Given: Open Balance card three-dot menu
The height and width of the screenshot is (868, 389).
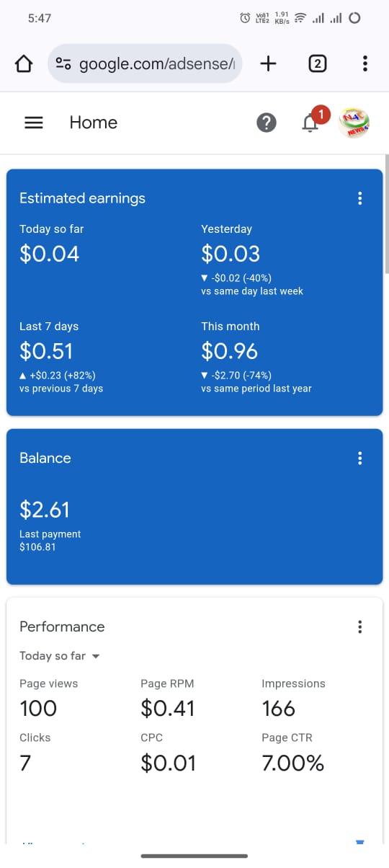Looking at the screenshot, I should click(360, 458).
